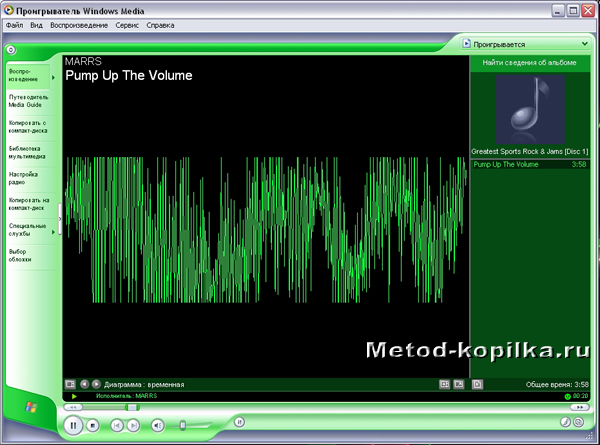
Task: Open the Воспроизведение menu
Action: 79,25
